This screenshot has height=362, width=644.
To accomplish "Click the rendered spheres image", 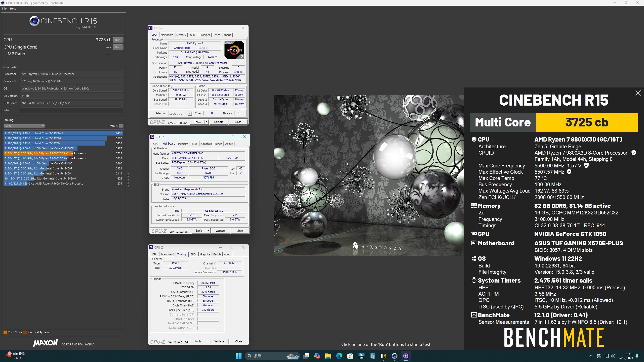I will (x=369, y=175).
